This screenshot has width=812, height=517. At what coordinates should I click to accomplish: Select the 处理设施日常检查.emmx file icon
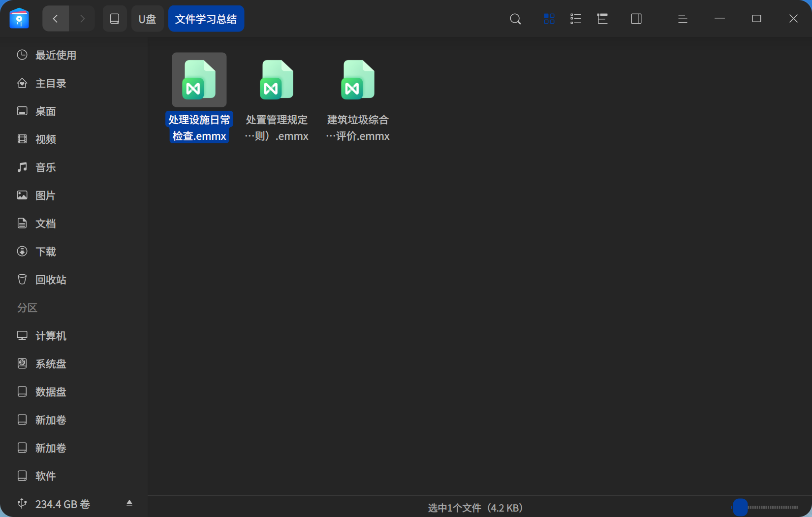pyautogui.click(x=199, y=80)
